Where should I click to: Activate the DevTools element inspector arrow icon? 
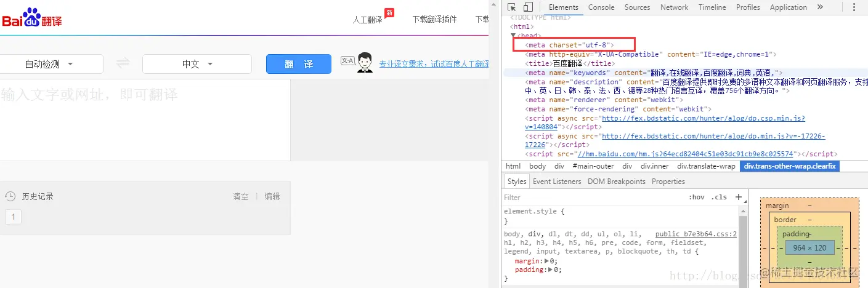(x=511, y=7)
